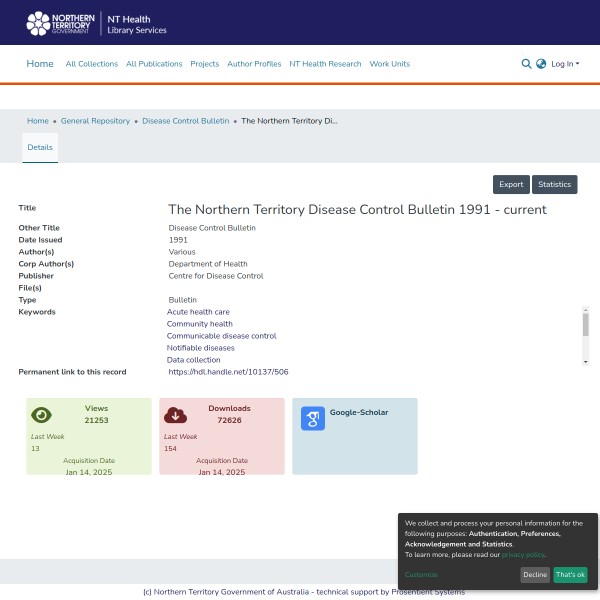Screen dimensions: 600x600
Task: Select the Communicable disease control keyword
Action: (221, 336)
